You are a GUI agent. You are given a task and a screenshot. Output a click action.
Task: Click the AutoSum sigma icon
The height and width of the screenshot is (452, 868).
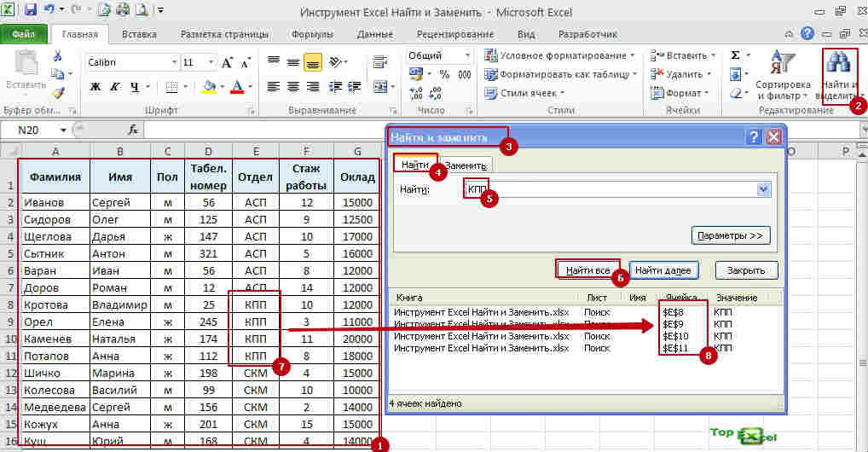click(735, 55)
